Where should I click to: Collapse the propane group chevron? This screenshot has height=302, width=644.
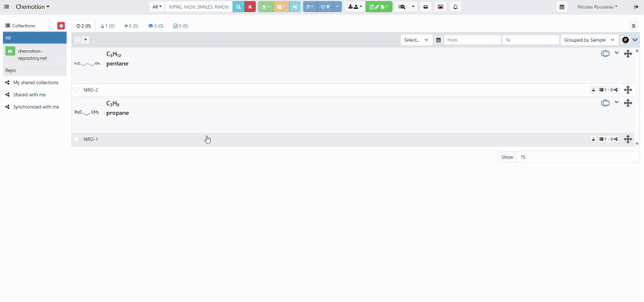pos(617,102)
